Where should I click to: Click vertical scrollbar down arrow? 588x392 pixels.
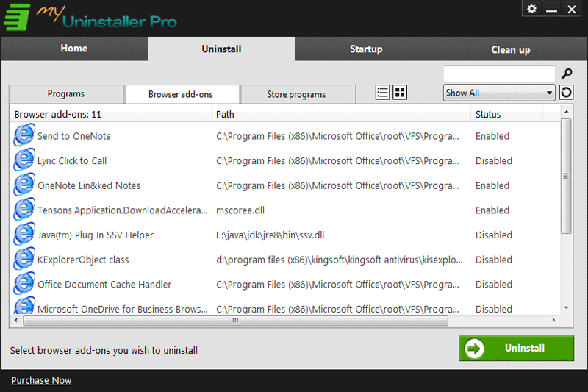(x=566, y=308)
